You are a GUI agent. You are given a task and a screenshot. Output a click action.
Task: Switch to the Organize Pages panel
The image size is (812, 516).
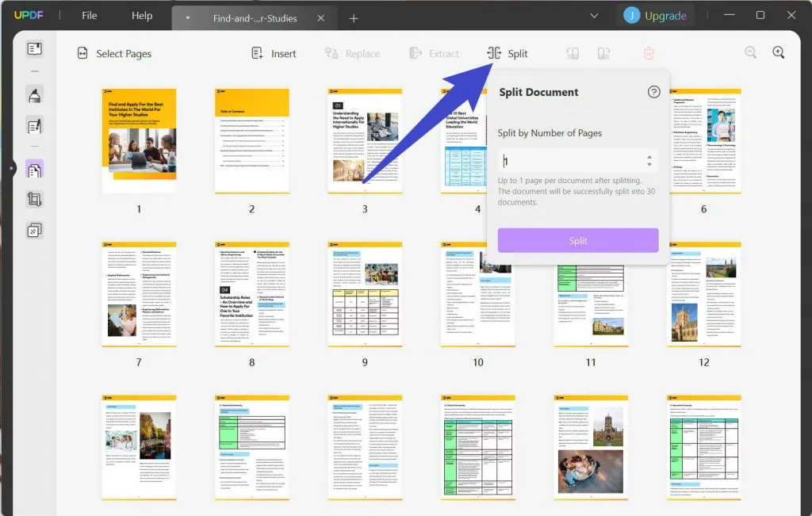coord(33,169)
